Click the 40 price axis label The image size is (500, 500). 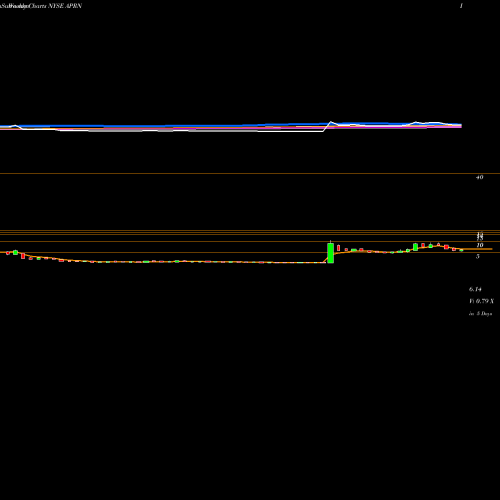pos(479,177)
